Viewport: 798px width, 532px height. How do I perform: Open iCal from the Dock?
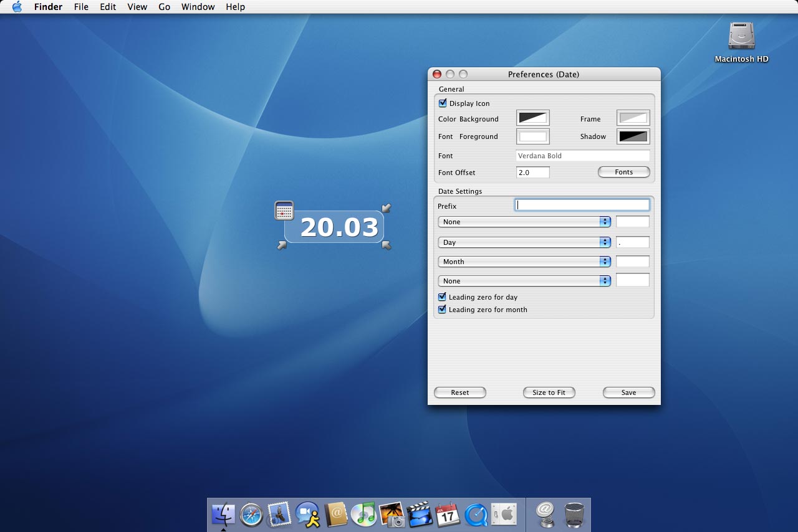(448, 515)
